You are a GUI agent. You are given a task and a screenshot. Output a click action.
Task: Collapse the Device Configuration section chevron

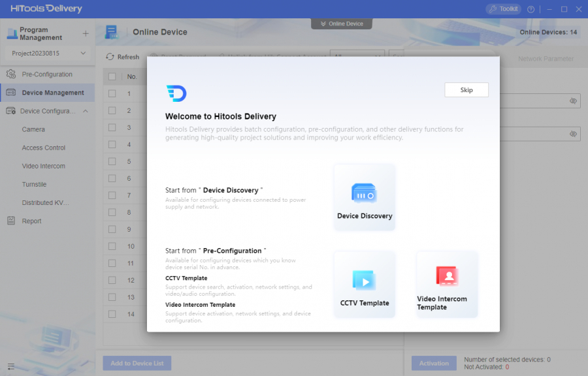coord(86,111)
